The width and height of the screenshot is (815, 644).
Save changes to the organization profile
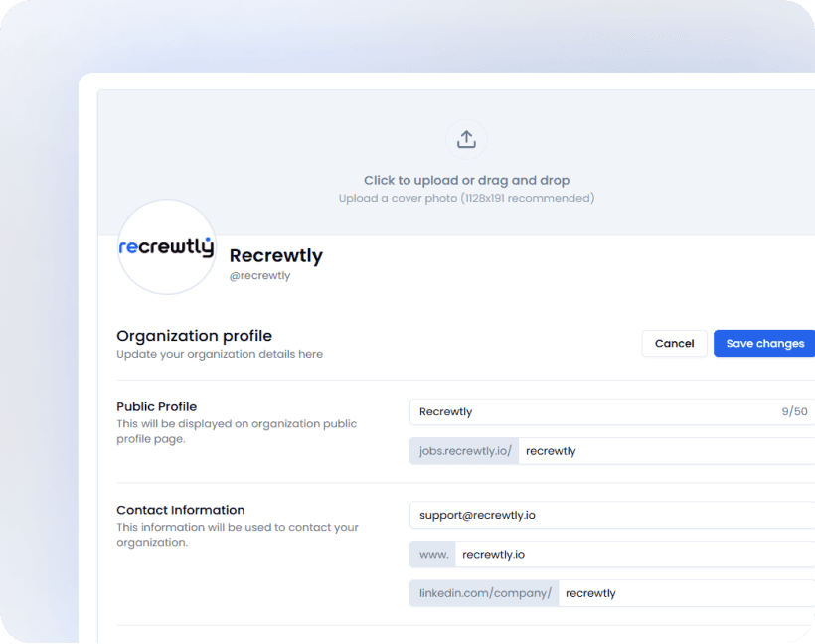764,343
